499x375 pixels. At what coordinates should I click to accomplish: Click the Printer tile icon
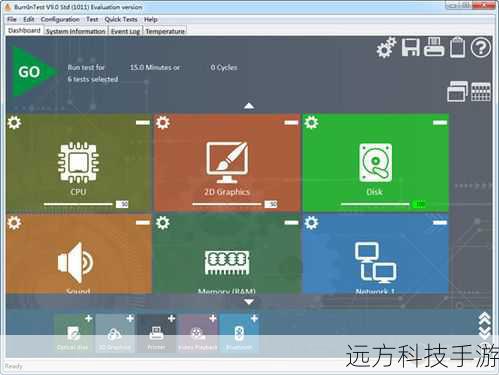click(156, 333)
